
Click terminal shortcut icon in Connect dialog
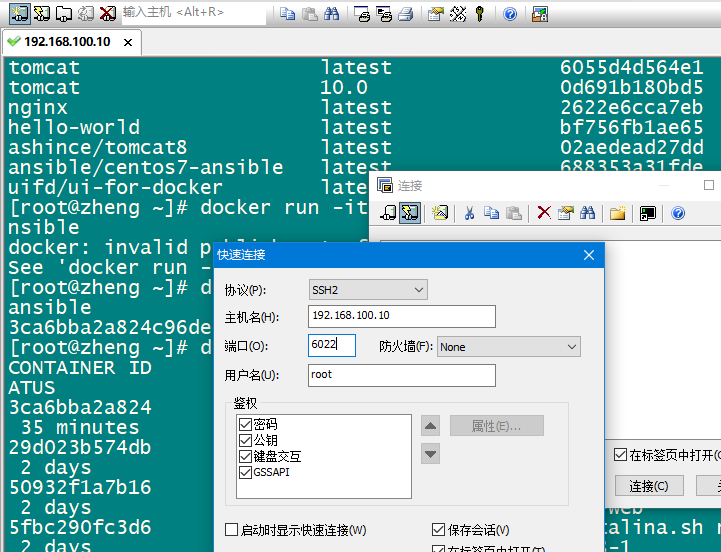point(647,213)
